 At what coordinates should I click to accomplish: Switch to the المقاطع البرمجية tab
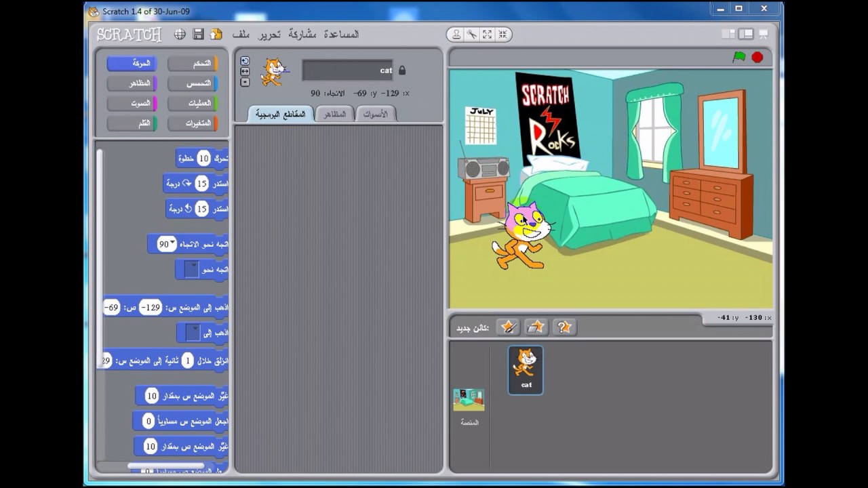pyautogui.click(x=281, y=114)
